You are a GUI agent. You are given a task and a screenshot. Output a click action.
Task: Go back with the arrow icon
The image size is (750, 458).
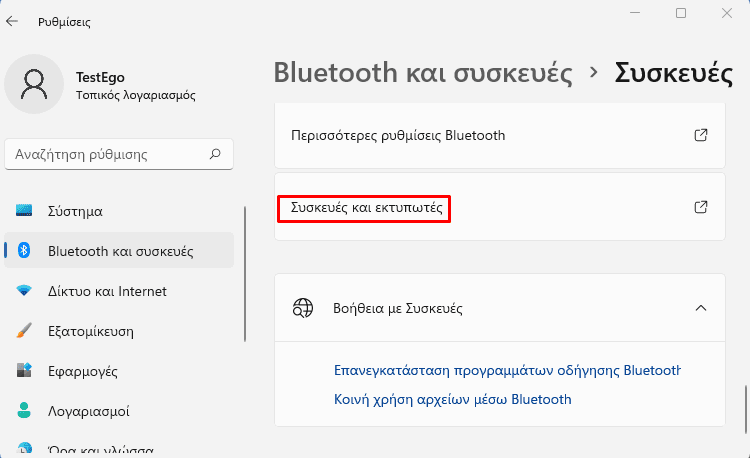[12, 21]
